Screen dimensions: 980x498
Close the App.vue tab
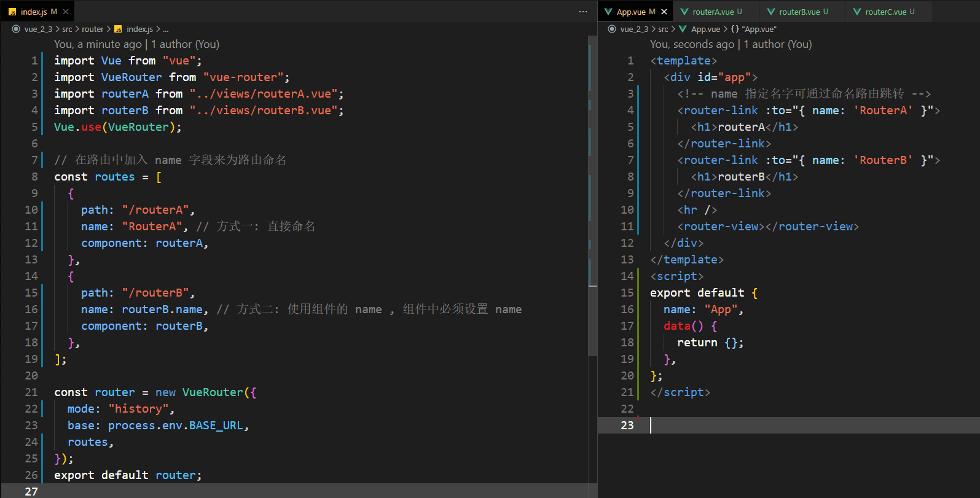pos(664,12)
